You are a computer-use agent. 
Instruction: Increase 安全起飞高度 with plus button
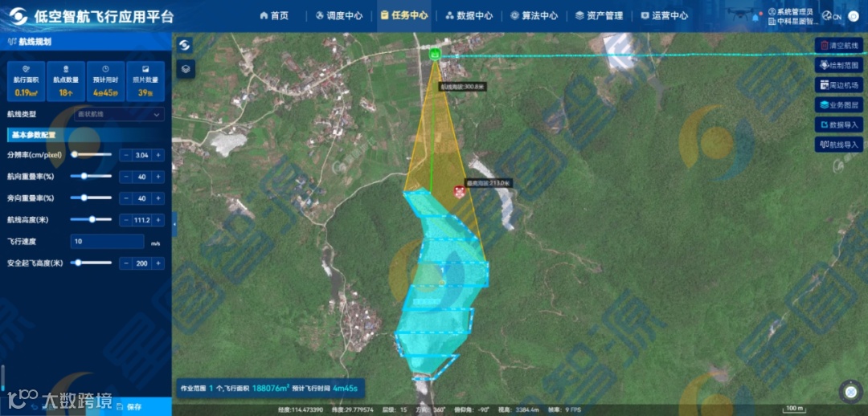[159, 263]
